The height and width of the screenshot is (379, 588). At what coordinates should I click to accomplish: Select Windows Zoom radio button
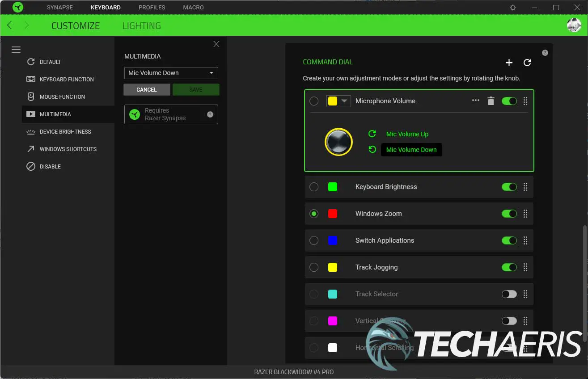pyautogui.click(x=314, y=214)
